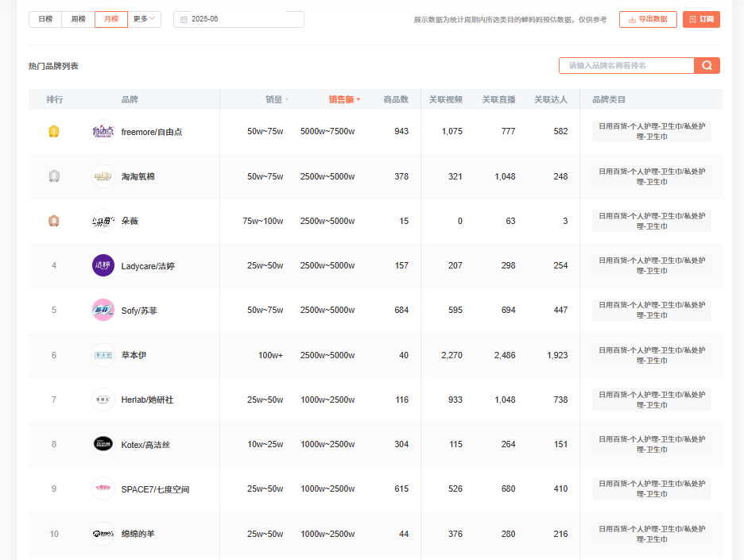Viewport: 744px width, 560px height.
Task: Expand the 更多 dropdown menu
Action: [x=144, y=19]
